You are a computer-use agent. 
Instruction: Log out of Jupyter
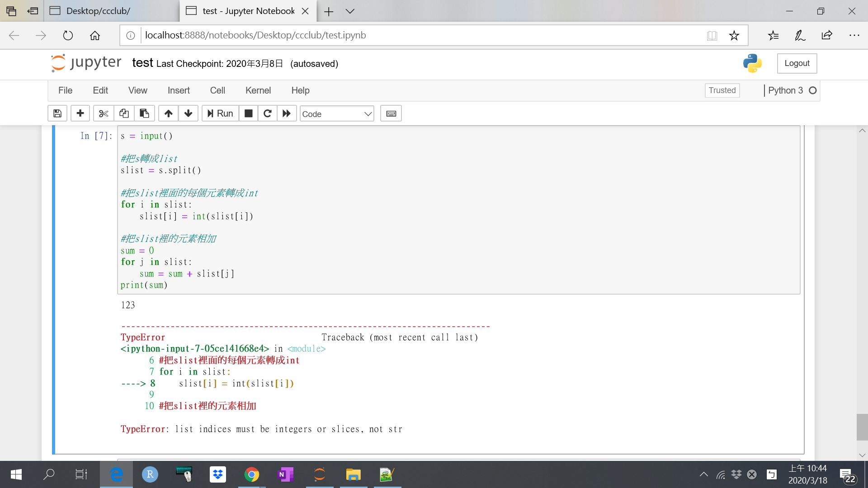click(797, 63)
